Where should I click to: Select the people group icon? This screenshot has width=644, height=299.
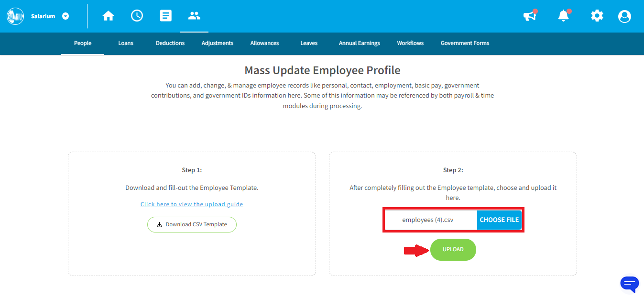click(x=194, y=16)
